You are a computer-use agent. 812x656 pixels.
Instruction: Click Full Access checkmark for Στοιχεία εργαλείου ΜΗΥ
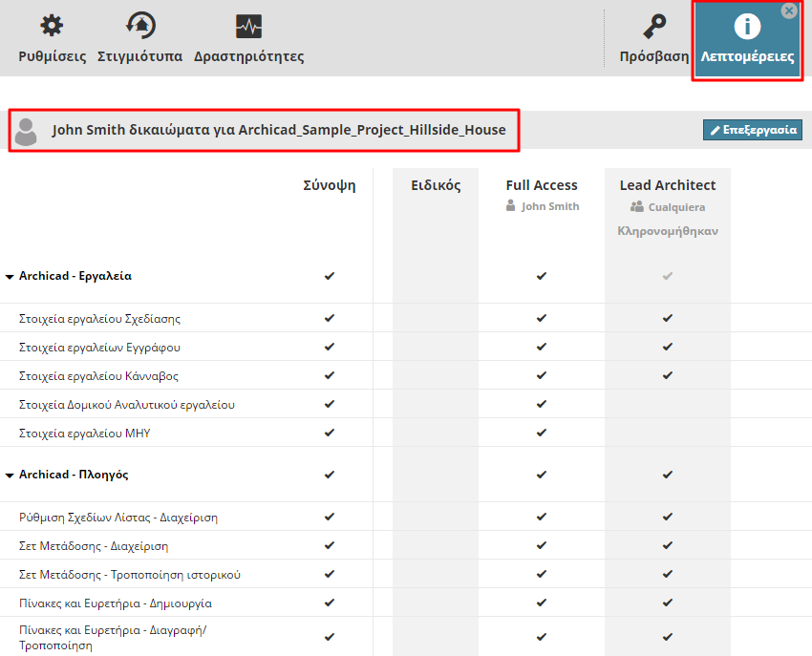pos(541,433)
